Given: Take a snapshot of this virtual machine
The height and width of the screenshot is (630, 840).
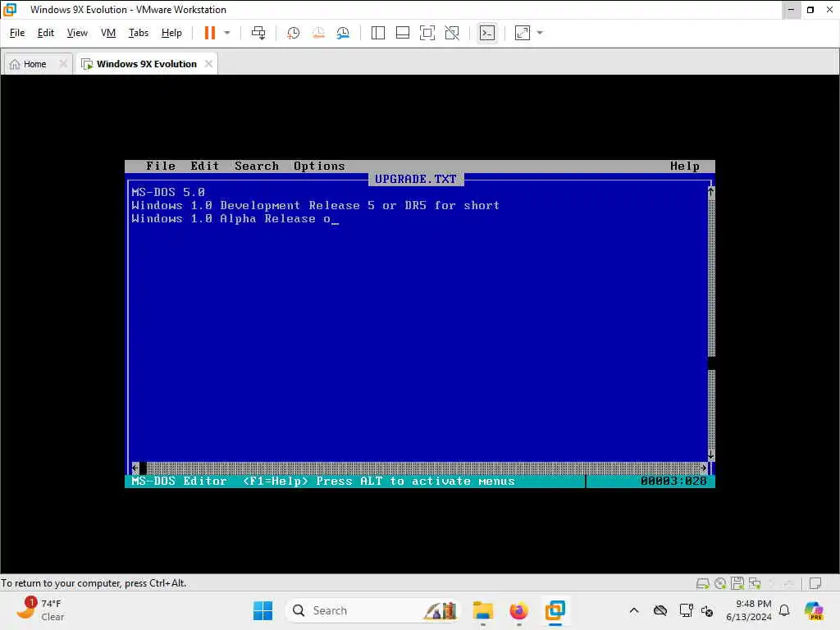Looking at the screenshot, I should (293, 33).
